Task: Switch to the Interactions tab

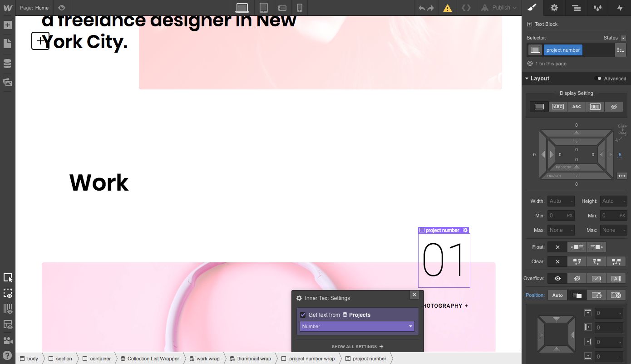Action: coord(620,8)
